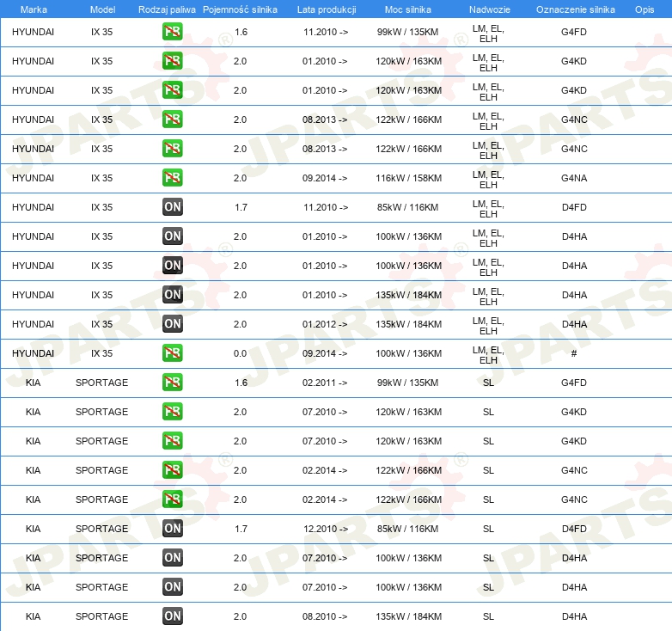Screen dimensions: 672x631
Task: Click the Lata produkcji column header
Action: pos(326,9)
